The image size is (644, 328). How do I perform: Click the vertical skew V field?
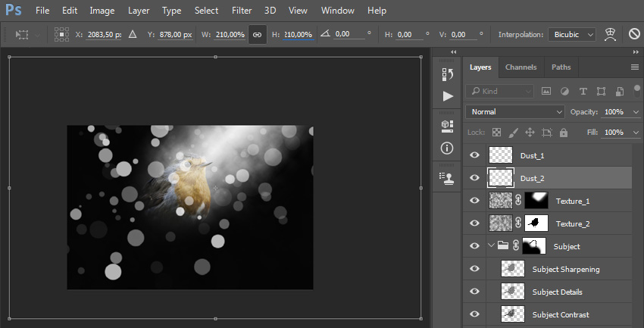click(x=464, y=35)
